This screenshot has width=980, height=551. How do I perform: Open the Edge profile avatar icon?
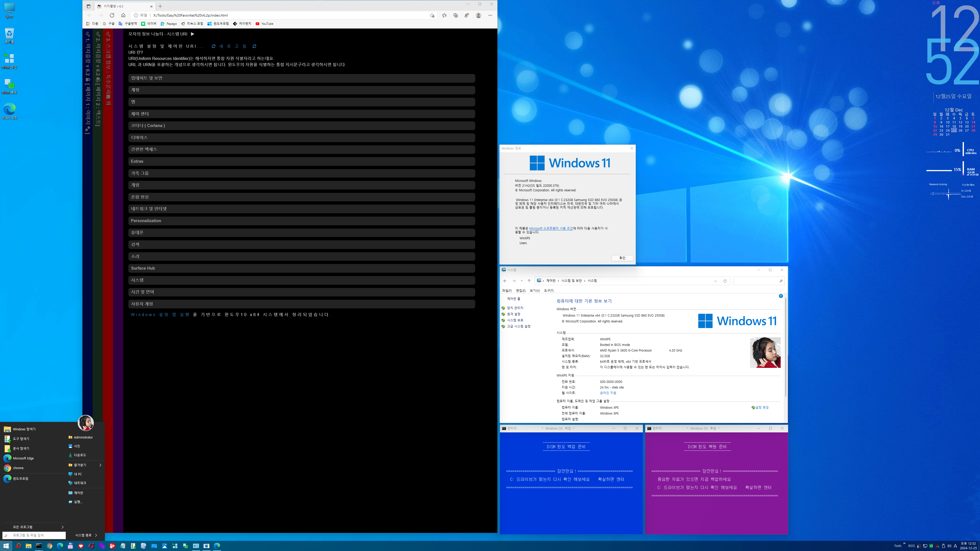pyautogui.click(x=478, y=15)
